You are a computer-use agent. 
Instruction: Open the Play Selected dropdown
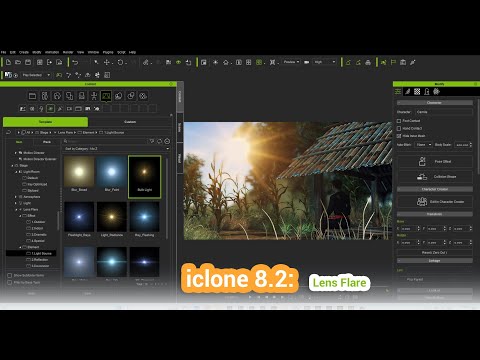coord(36,75)
